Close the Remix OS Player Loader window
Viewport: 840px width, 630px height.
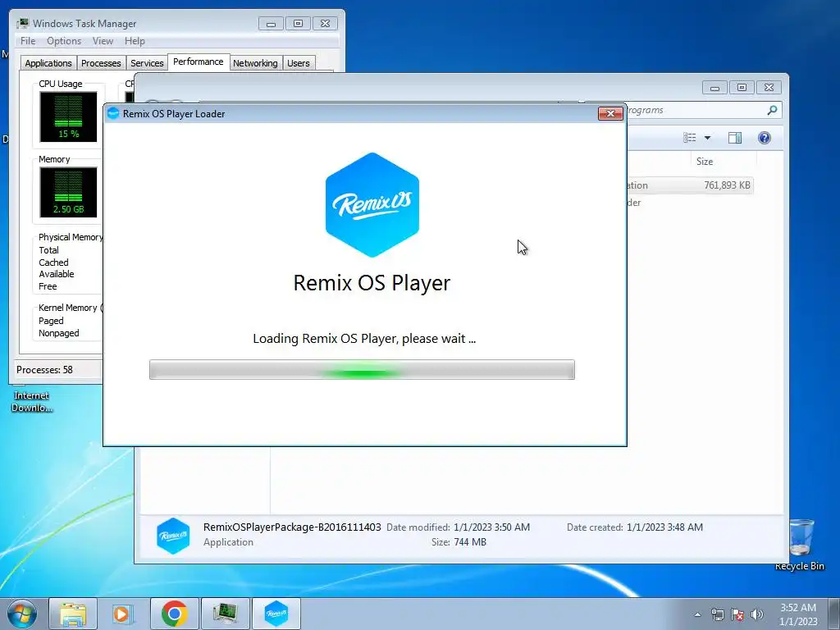(x=610, y=113)
